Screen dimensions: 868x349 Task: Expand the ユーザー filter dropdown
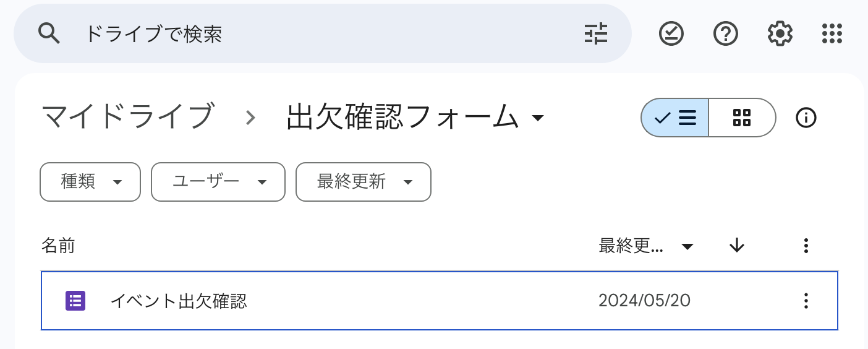pyautogui.click(x=218, y=182)
